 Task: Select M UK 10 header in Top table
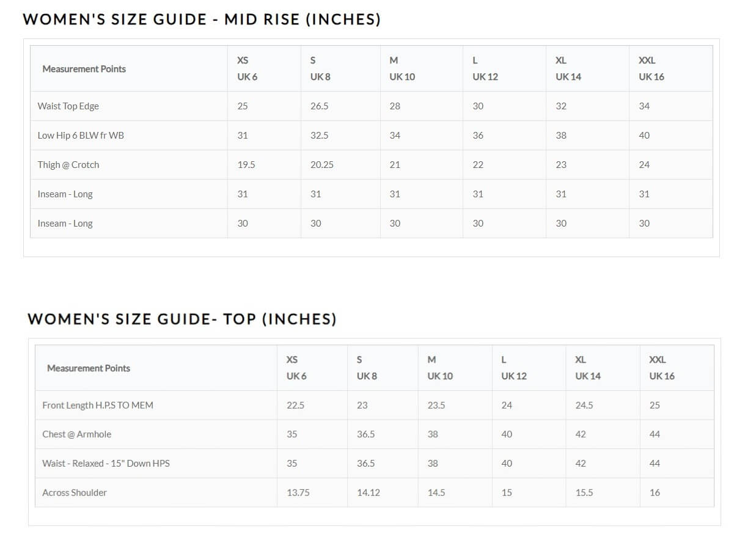pyautogui.click(x=439, y=368)
